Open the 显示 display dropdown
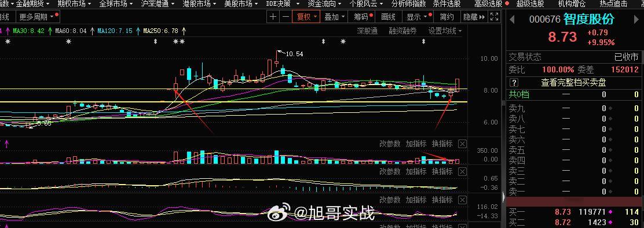644x228 pixels. (x=418, y=17)
